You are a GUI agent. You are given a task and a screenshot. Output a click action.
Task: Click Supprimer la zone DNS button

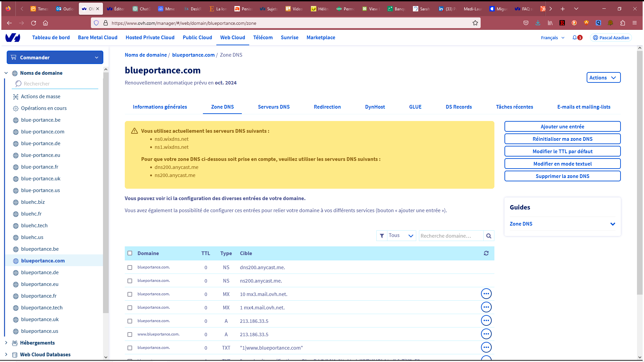[x=562, y=176]
